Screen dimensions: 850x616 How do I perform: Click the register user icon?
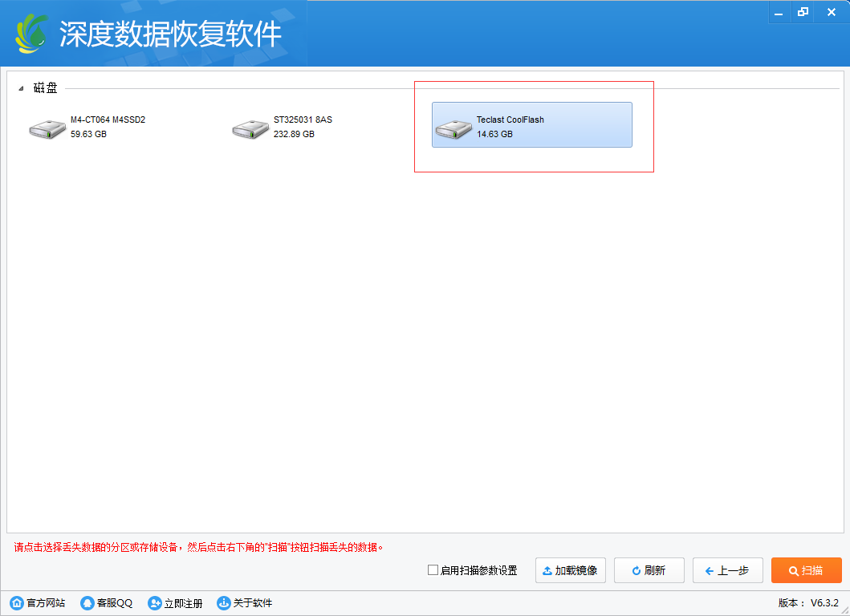(154, 603)
